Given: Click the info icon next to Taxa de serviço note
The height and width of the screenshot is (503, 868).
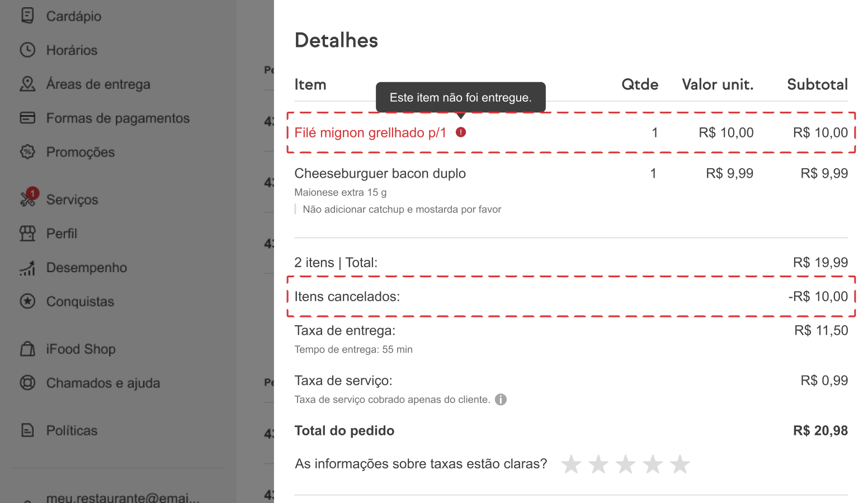Looking at the screenshot, I should pos(501,399).
